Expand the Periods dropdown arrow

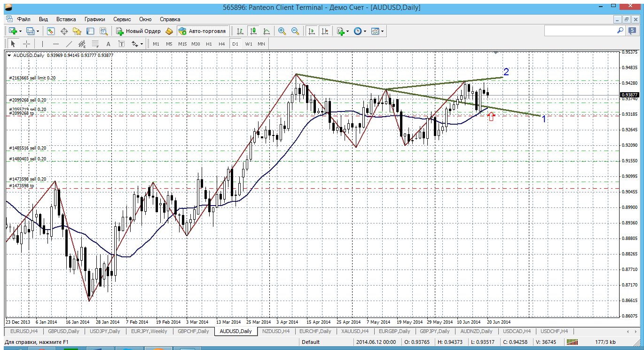[x=365, y=31]
